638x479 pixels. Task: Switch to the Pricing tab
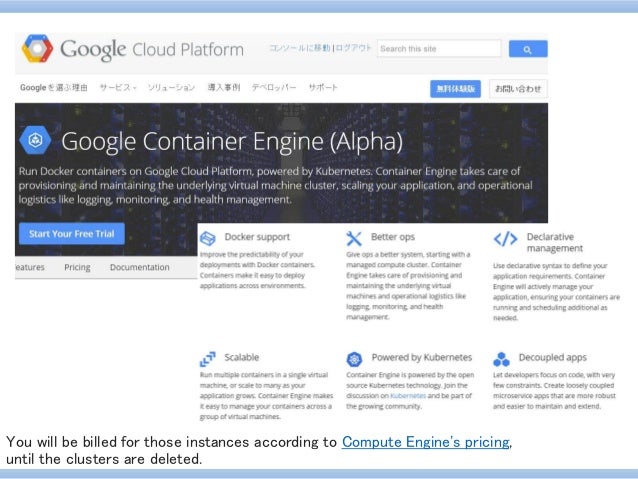tap(77, 267)
